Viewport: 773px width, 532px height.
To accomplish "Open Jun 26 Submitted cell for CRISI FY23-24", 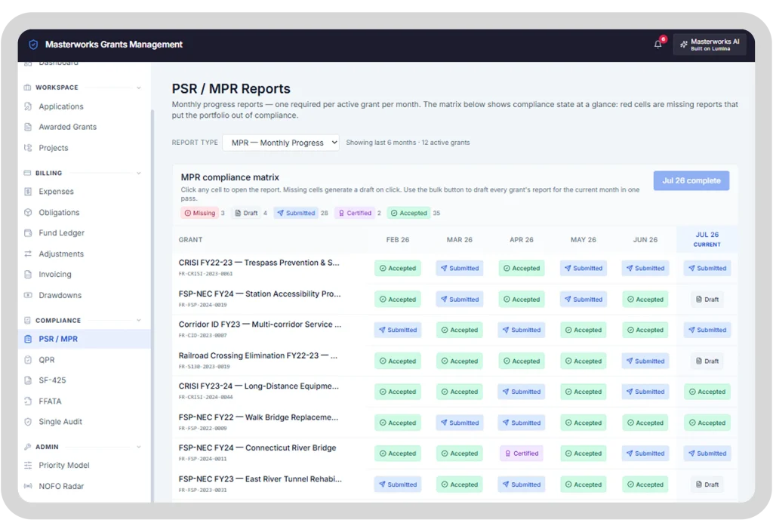I will pyautogui.click(x=645, y=392).
